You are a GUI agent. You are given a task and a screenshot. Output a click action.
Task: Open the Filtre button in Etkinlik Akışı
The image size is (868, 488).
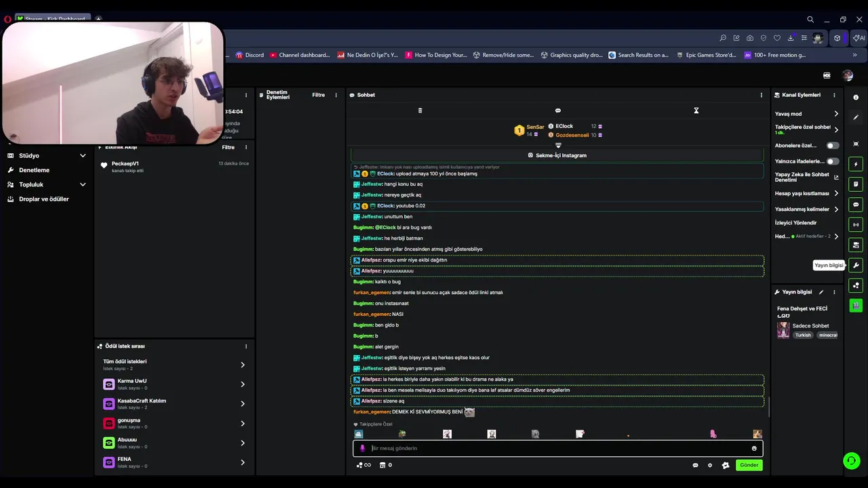[228, 147]
